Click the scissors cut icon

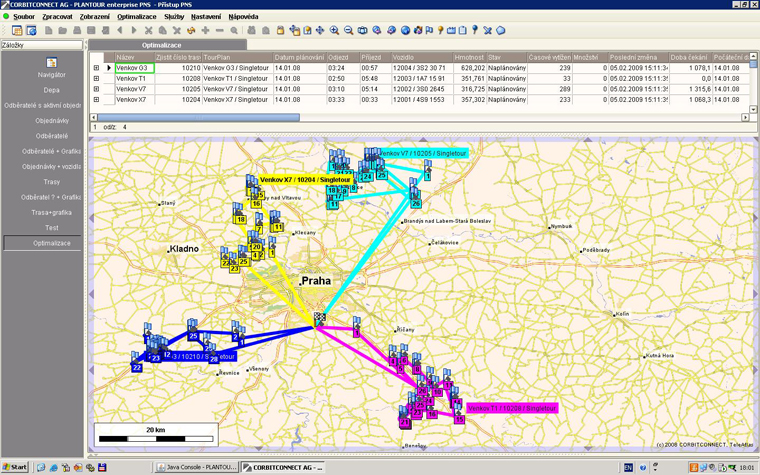click(x=148, y=31)
